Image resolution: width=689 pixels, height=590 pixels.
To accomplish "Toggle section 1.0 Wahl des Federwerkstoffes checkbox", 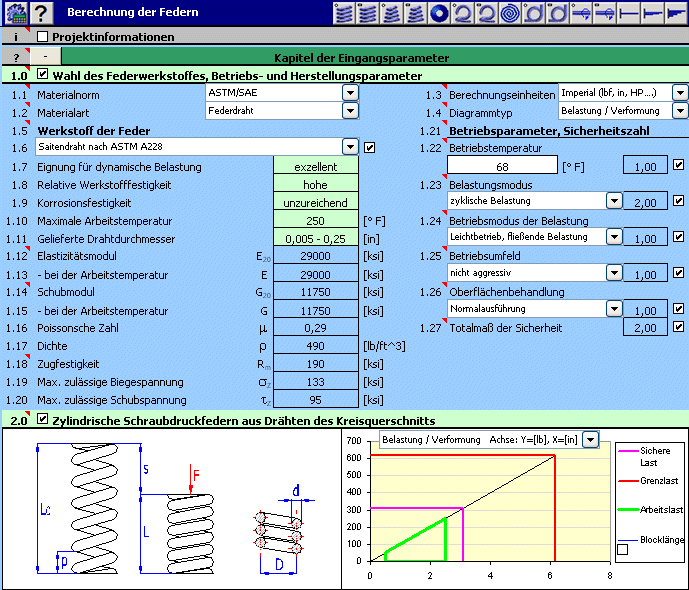I will tap(42, 74).
